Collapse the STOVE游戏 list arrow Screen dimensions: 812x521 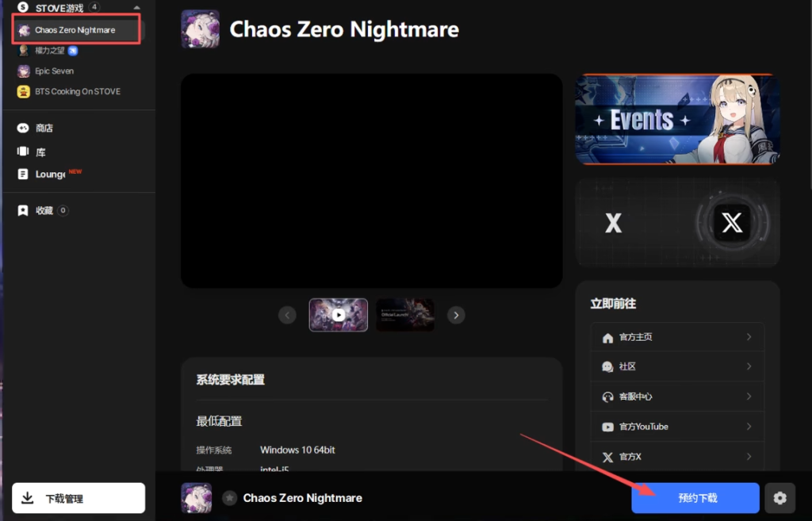136,8
